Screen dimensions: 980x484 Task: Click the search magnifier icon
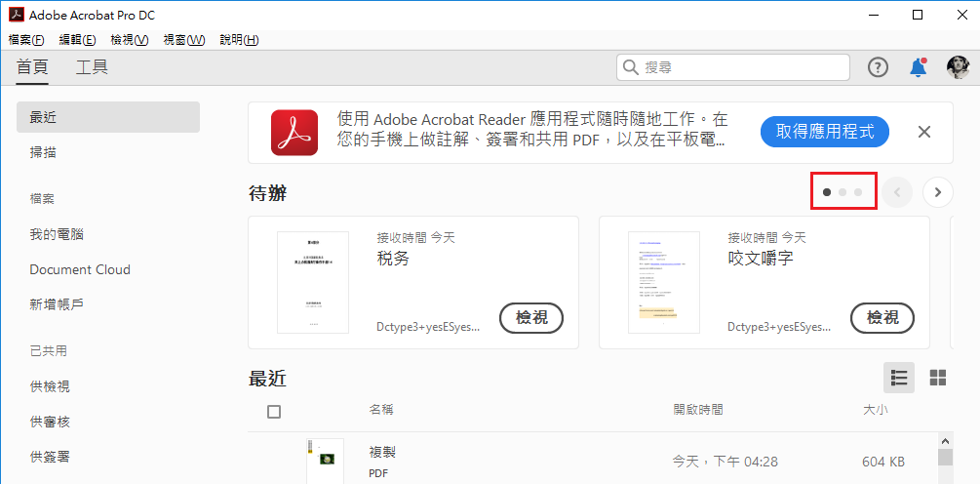(x=631, y=67)
